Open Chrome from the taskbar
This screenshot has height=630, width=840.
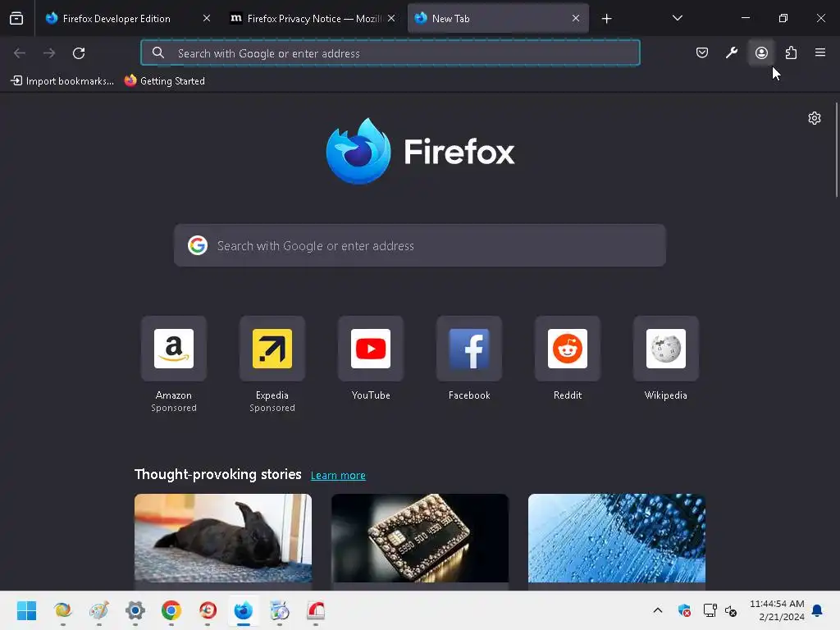tap(171, 610)
